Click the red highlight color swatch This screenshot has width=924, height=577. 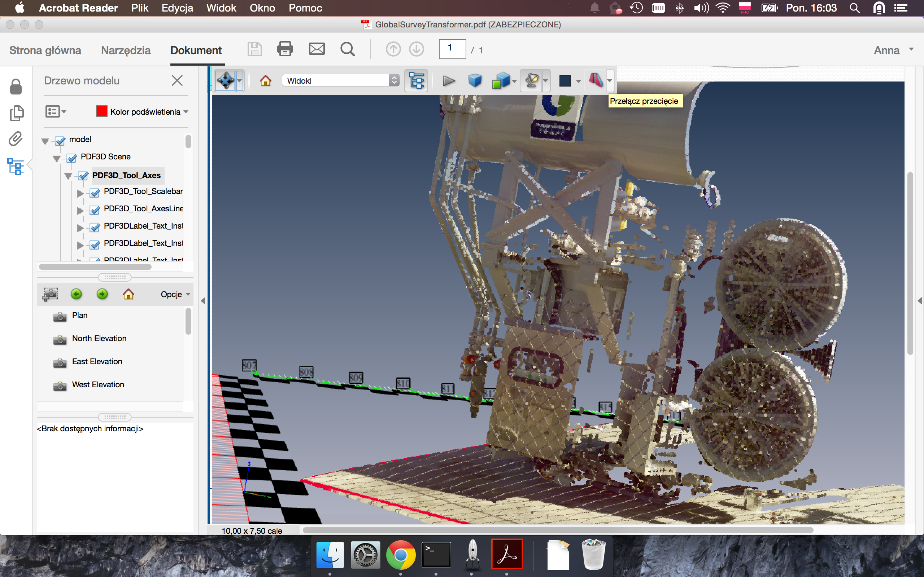tap(101, 111)
